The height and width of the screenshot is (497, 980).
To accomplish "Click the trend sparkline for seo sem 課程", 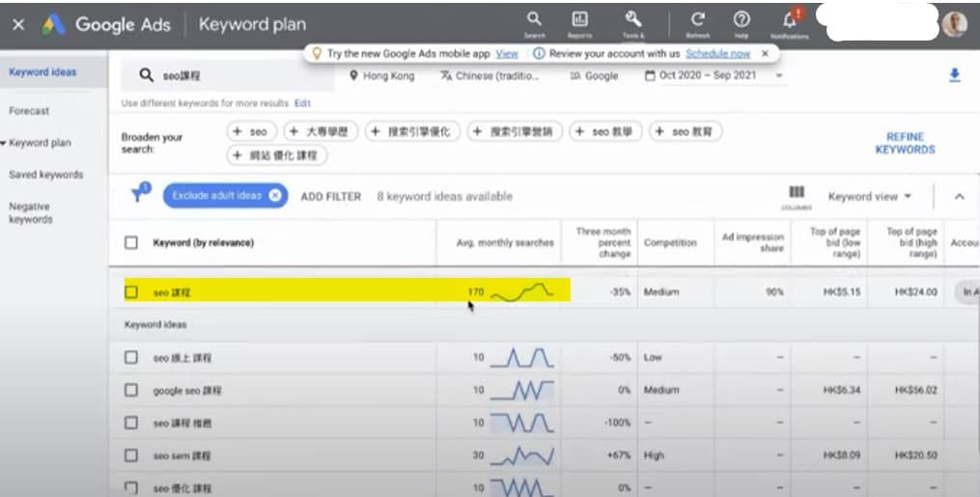I will [522, 456].
